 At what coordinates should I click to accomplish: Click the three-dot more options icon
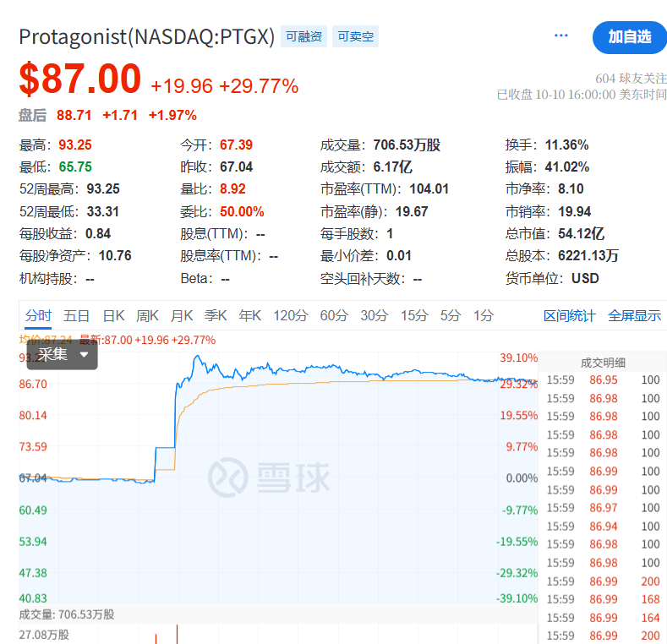[x=561, y=35]
